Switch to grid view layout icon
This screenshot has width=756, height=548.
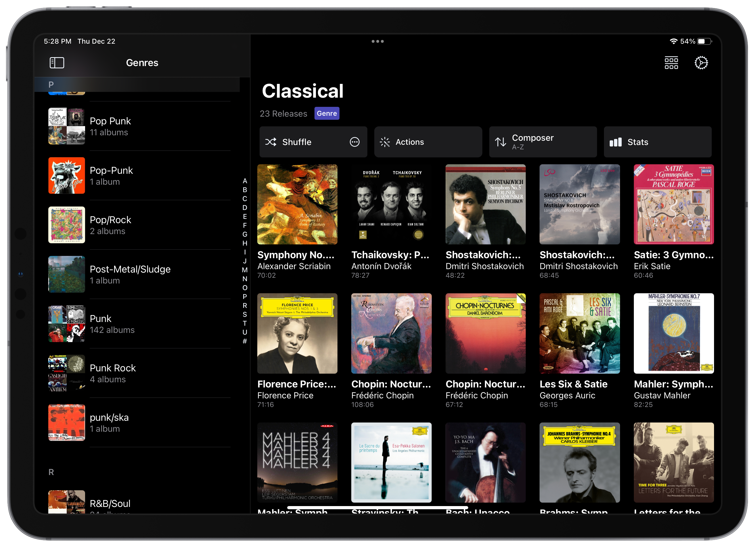click(x=671, y=63)
